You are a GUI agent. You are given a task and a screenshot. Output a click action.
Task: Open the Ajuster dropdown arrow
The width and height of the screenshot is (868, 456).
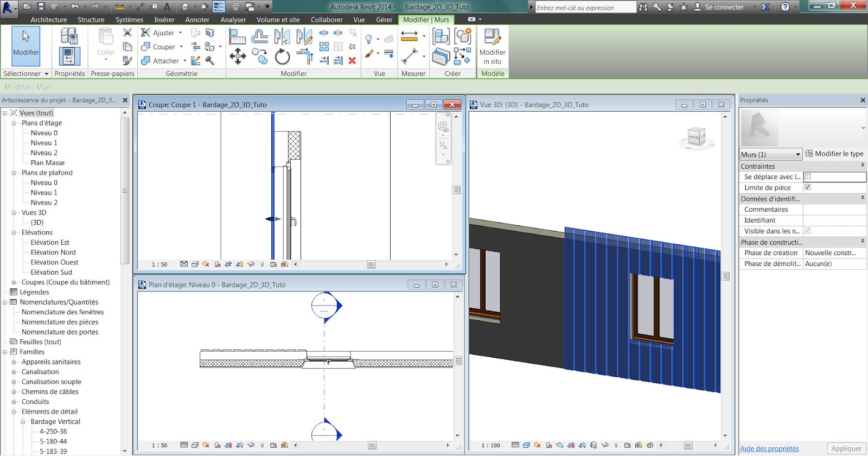181,33
